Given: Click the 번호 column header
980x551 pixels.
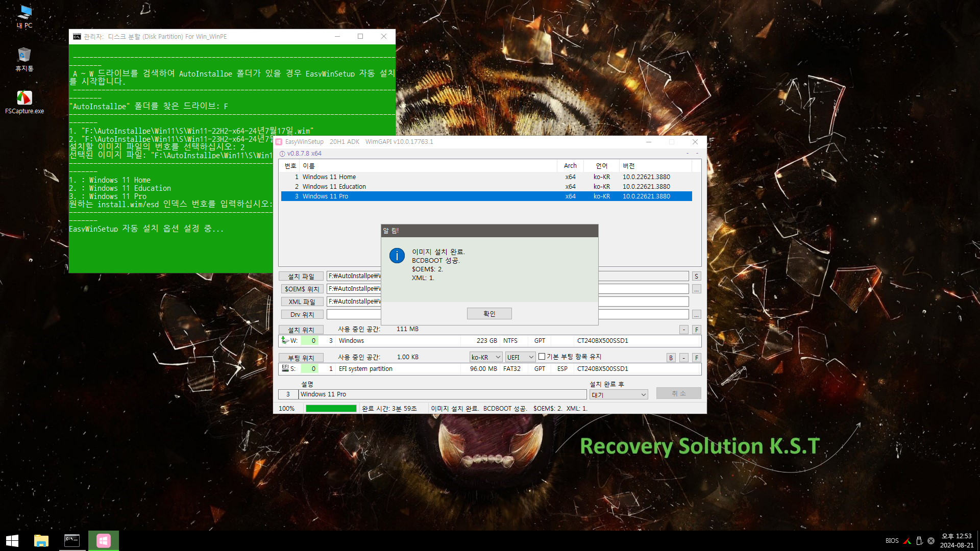Looking at the screenshot, I should pyautogui.click(x=290, y=166).
